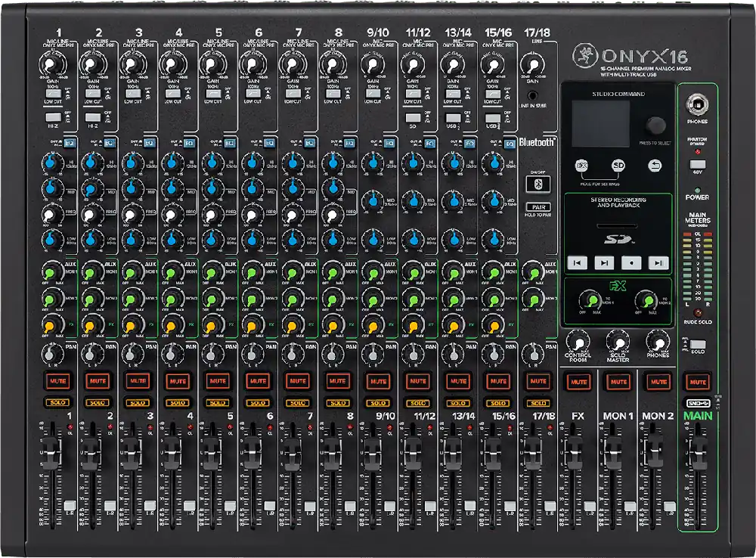The height and width of the screenshot is (558, 756).
Task: Adjust the channel 2 MON 2 send knob
Action: [x=91, y=299]
